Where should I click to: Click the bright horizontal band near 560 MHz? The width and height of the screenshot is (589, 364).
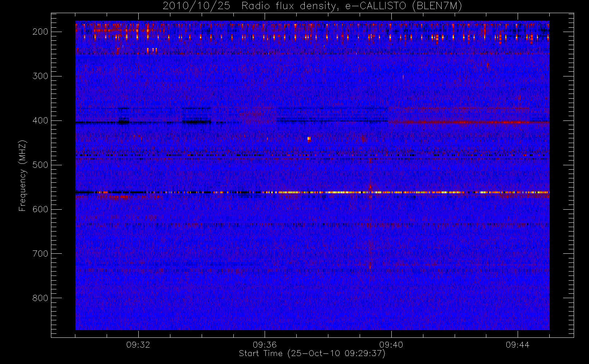pyautogui.click(x=312, y=192)
